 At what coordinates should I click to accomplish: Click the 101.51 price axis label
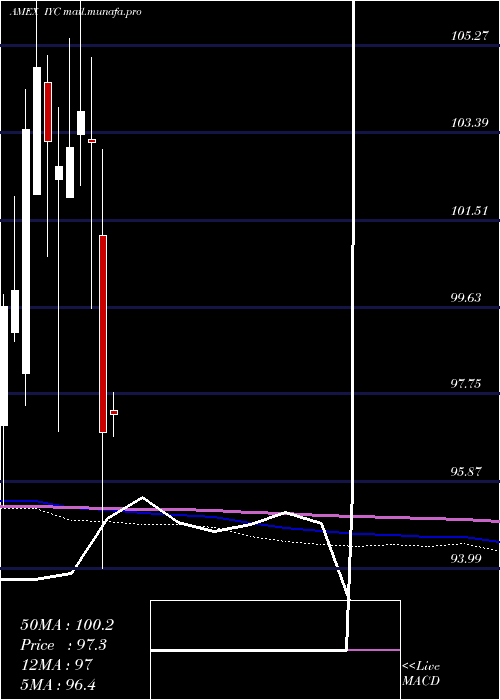point(470,211)
